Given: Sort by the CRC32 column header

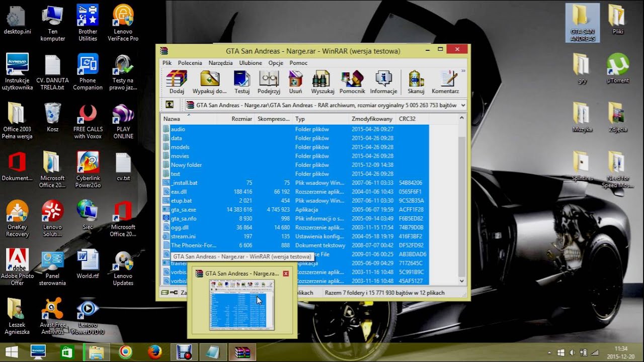Looking at the screenshot, I should [x=413, y=119].
